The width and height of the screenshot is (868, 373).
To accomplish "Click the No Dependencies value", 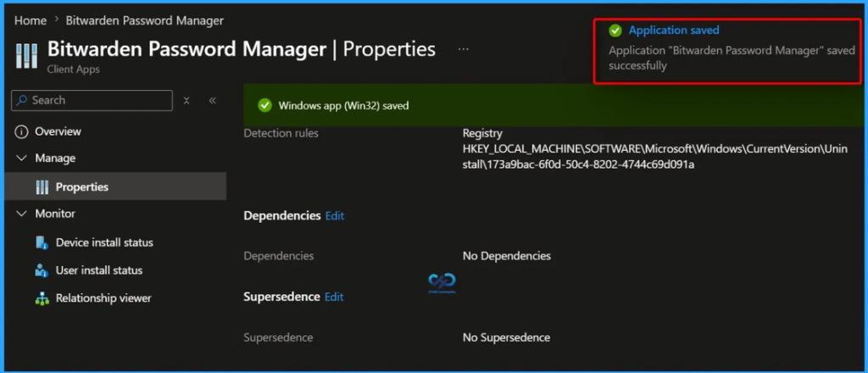I will pos(507,256).
